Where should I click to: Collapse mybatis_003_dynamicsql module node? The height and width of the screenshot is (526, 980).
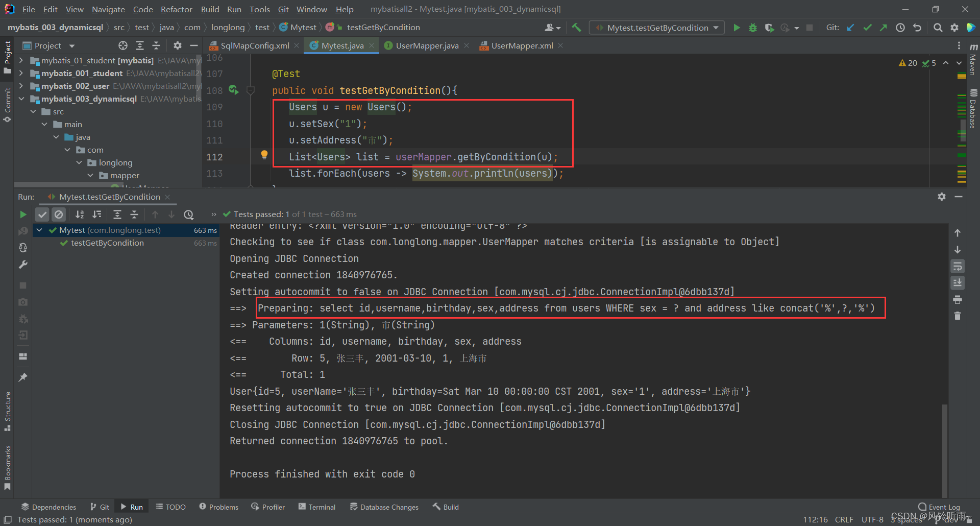(x=21, y=99)
